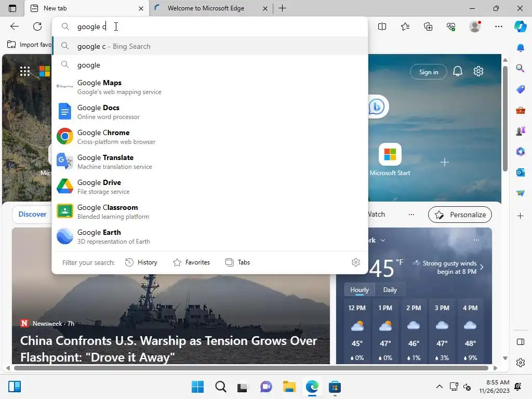532x399 pixels.
Task: Open the sidebar Microsoft 365 icon
Action: click(521, 152)
